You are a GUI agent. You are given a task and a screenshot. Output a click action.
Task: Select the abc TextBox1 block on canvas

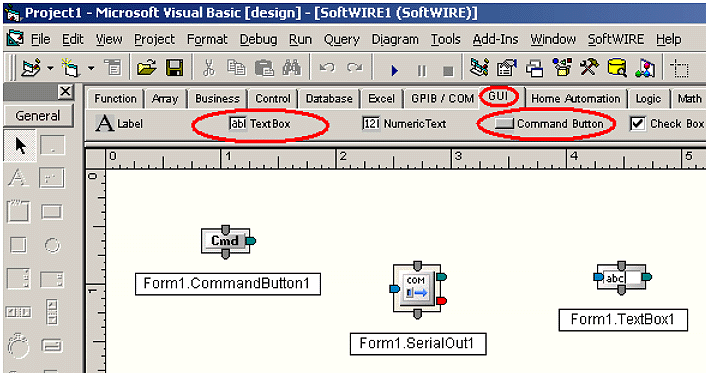pos(623,277)
